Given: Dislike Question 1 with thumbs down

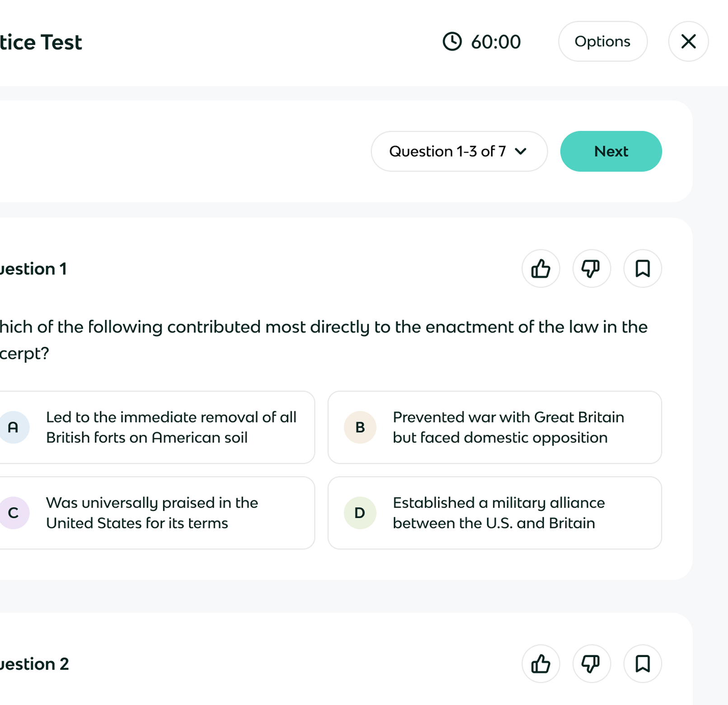Looking at the screenshot, I should click(x=591, y=268).
